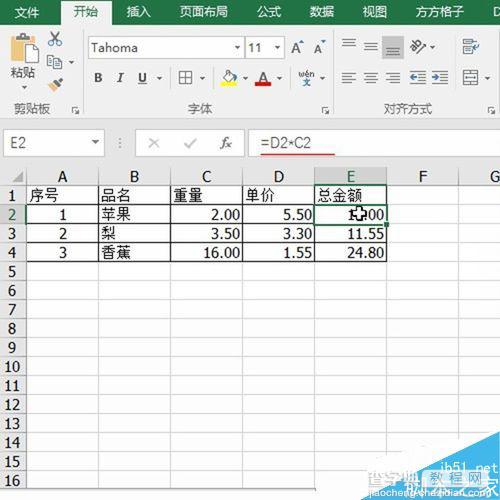
Task: Launch the 对齐方式 dialog launcher
Action: click(x=491, y=110)
